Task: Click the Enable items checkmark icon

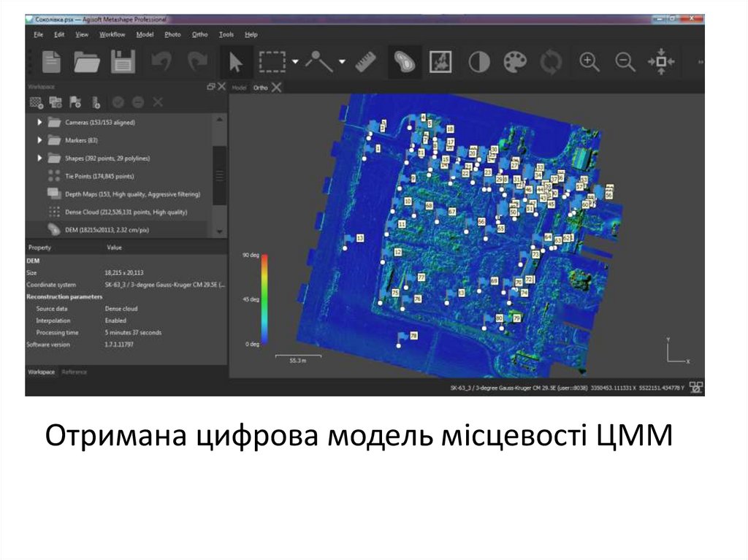Action: [118, 102]
